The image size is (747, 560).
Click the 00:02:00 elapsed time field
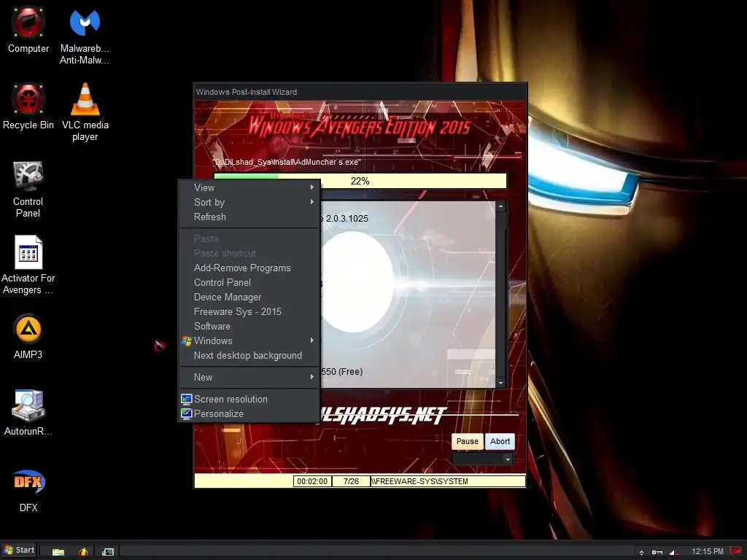312,481
